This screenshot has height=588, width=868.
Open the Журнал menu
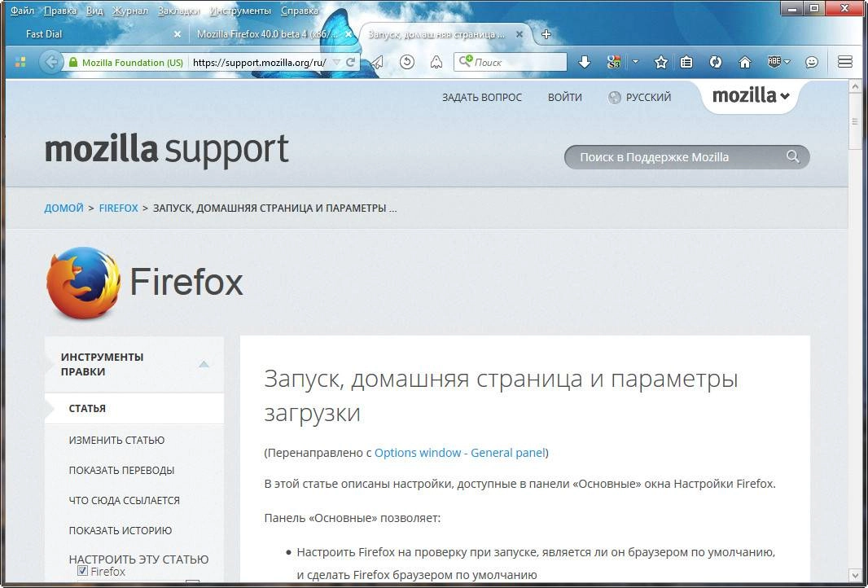[130, 11]
